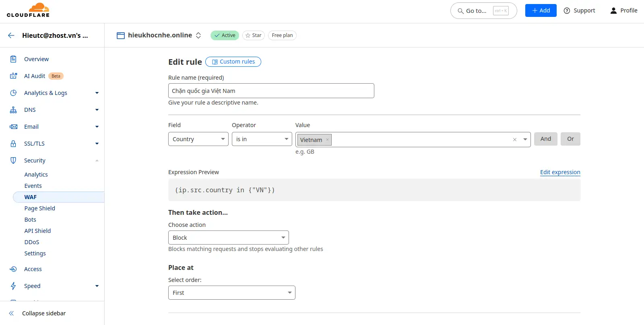
Task: Collapse the sidebar using the double chevron
Action: [x=11, y=313]
